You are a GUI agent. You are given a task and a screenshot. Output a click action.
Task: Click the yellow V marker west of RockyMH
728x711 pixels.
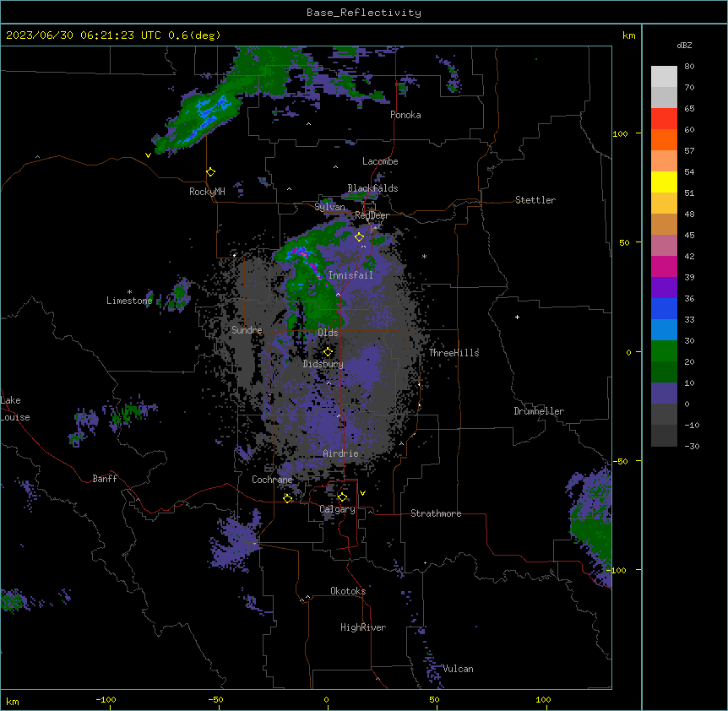click(x=148, y=155)
